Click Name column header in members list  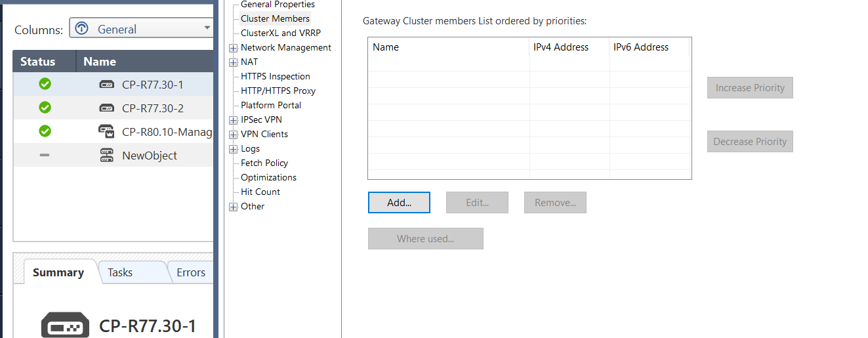pyautogui.click(x=449, y=47)
